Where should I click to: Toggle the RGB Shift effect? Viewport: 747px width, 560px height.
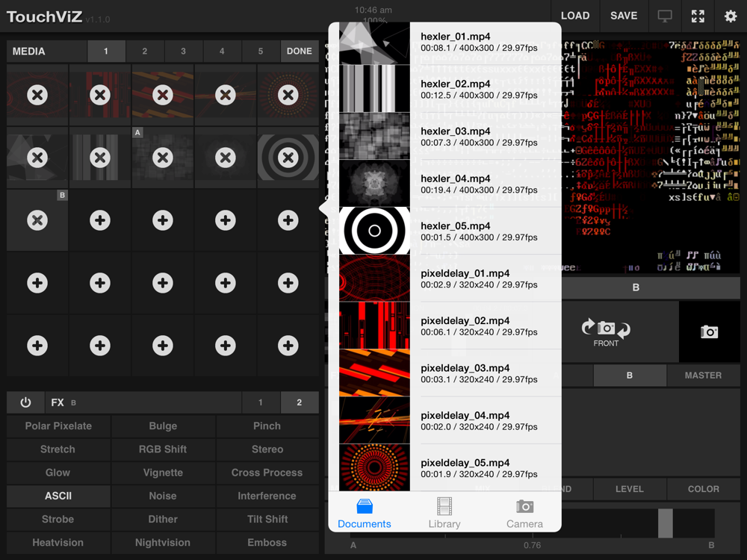coord(163,449)
